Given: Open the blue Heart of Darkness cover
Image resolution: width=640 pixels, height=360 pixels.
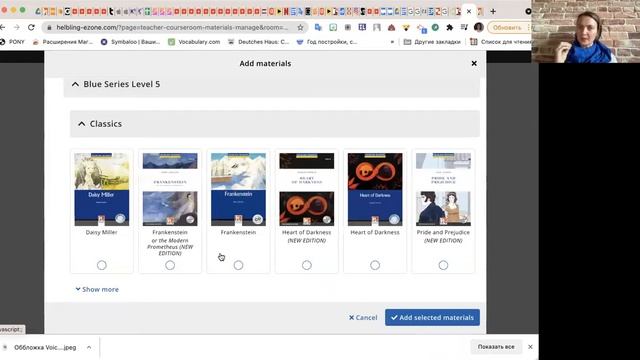Looking at the screenshot, I should pyautogui.click(x=375, y=189).
